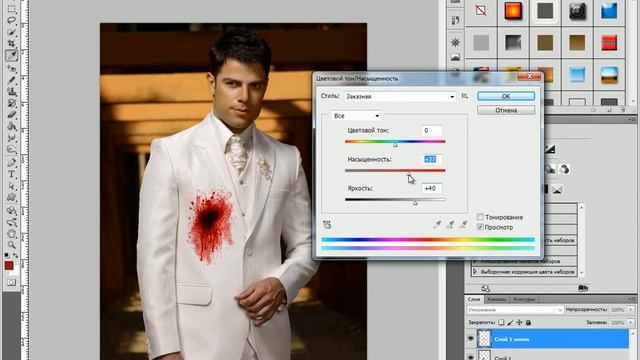Click the Цветовой тон value field
Screen dimensions: 640x360
pos(432,131)
